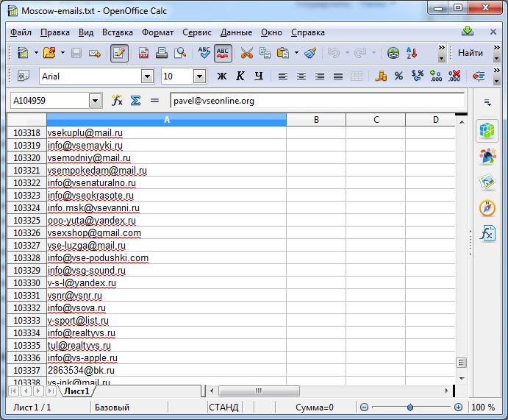Select the Format Paintbrush icon
This screenshot has width=508, height=420.
click(310, 53)
